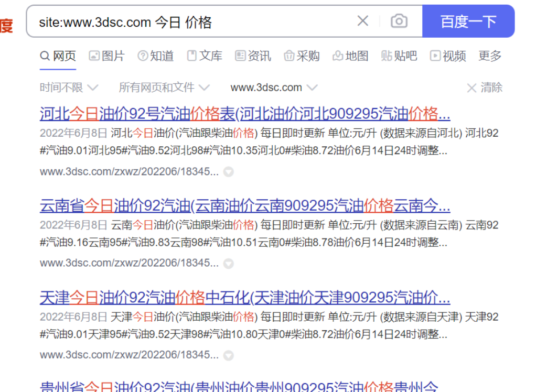
Task: Switch to the 地图 tab
Action: coord(350,56)
